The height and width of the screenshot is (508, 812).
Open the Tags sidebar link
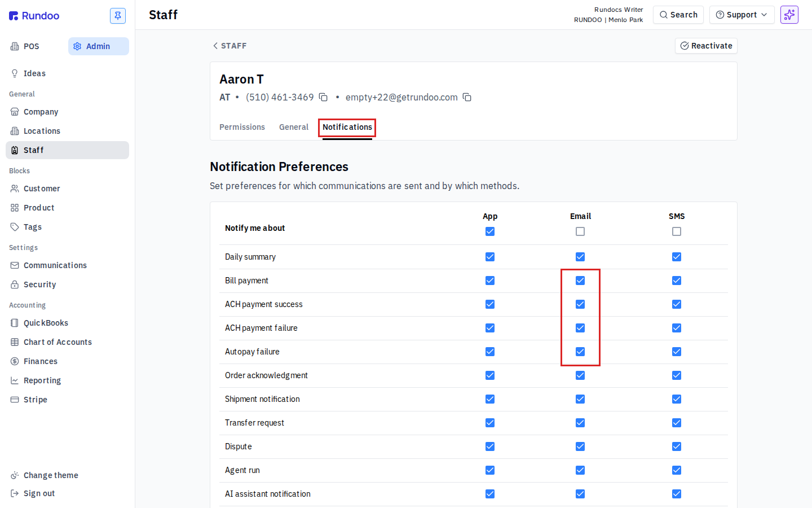pyautogui.click(x=68, y=227)
